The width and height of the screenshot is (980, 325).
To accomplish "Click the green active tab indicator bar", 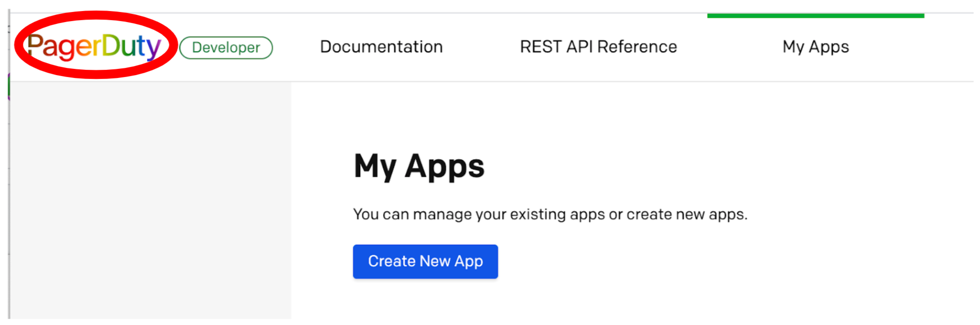I will point(816,16).
